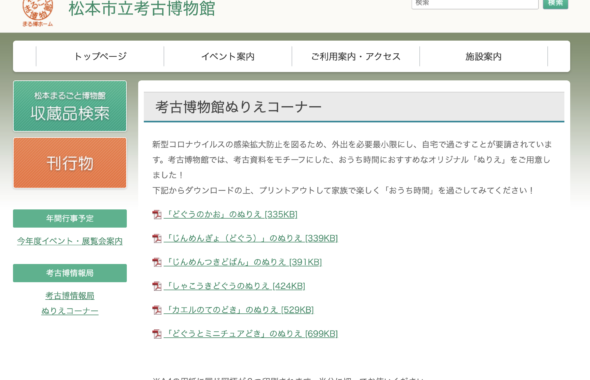Open the ご利用案内・アクセス menu item

(356, 56)
